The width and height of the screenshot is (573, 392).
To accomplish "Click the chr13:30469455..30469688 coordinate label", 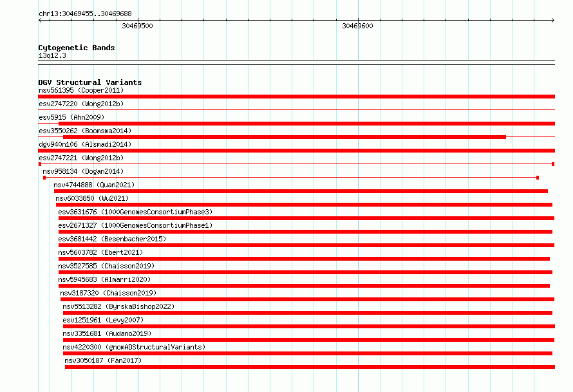I will [x=85, y=14].
